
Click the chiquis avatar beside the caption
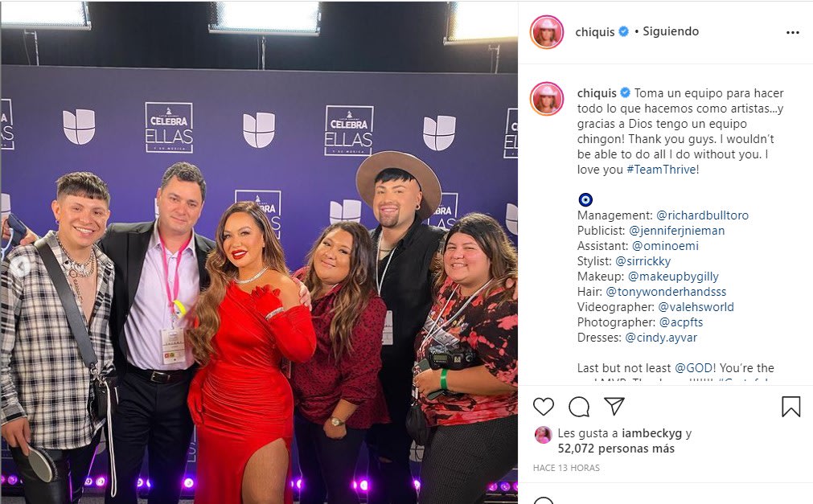(x=547, y=99)
